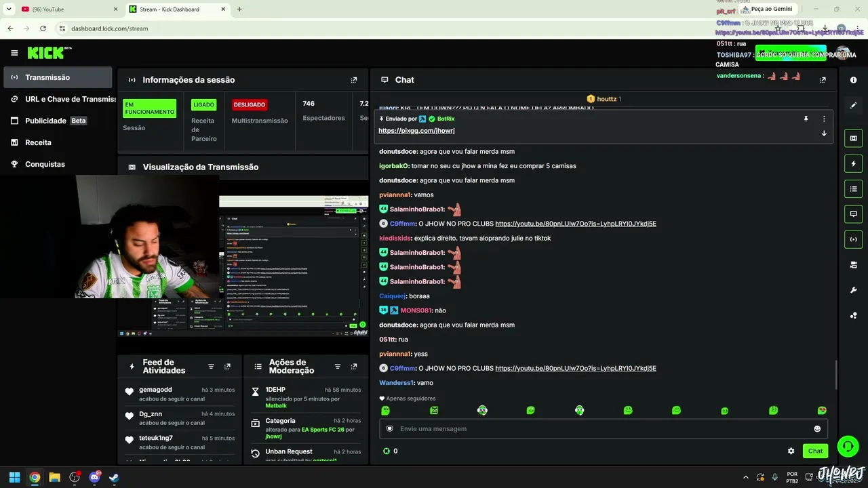868x488 pixels.
Task: Open the green support headset bubble
Action: pyautogui.click(x=848, y=446)
